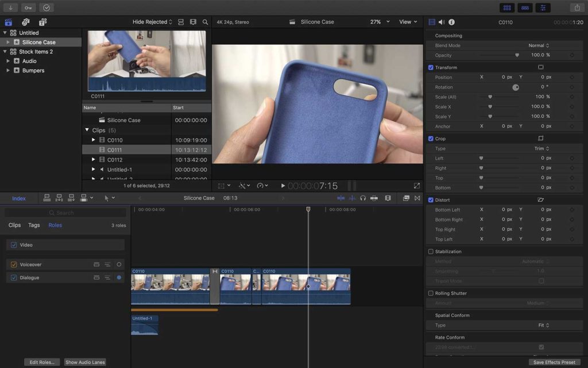Open the Hide Rejected filter dropdown
This screenshot has width=588, height=368.
click(151, 21)
